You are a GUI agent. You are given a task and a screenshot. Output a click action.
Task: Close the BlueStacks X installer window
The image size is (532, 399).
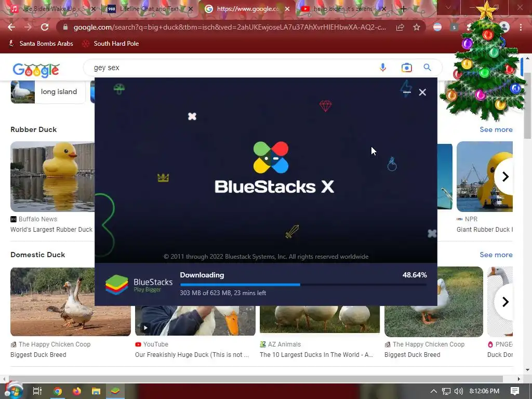[422, 92]
